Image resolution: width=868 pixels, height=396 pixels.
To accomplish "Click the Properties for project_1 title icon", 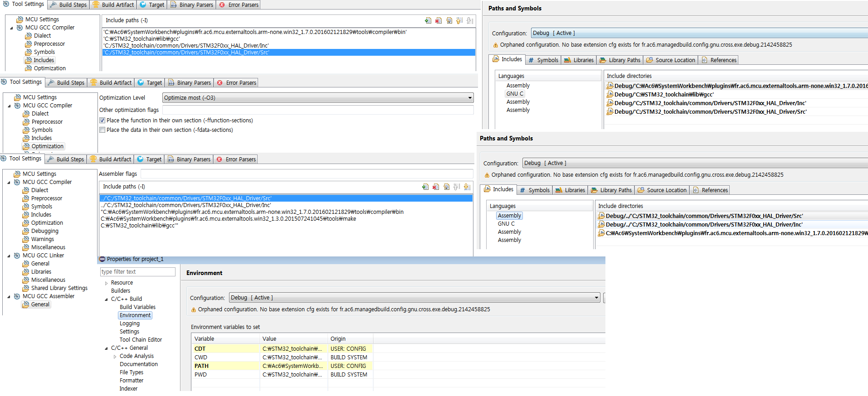I will (x=102, y=259).
